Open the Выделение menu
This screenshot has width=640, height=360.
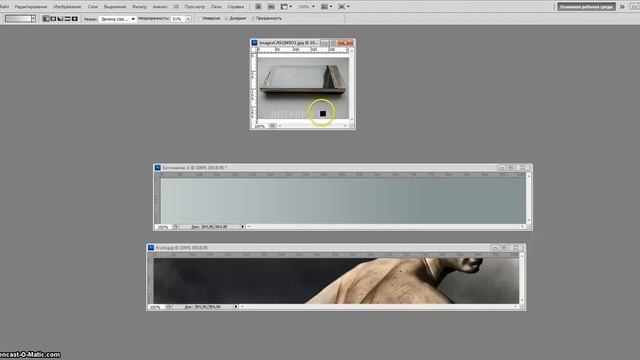[115, 7]
